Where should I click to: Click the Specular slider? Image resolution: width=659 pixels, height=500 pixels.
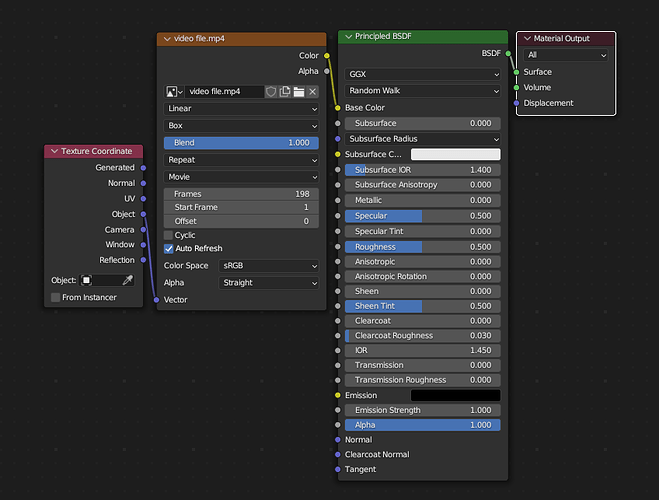423,216
